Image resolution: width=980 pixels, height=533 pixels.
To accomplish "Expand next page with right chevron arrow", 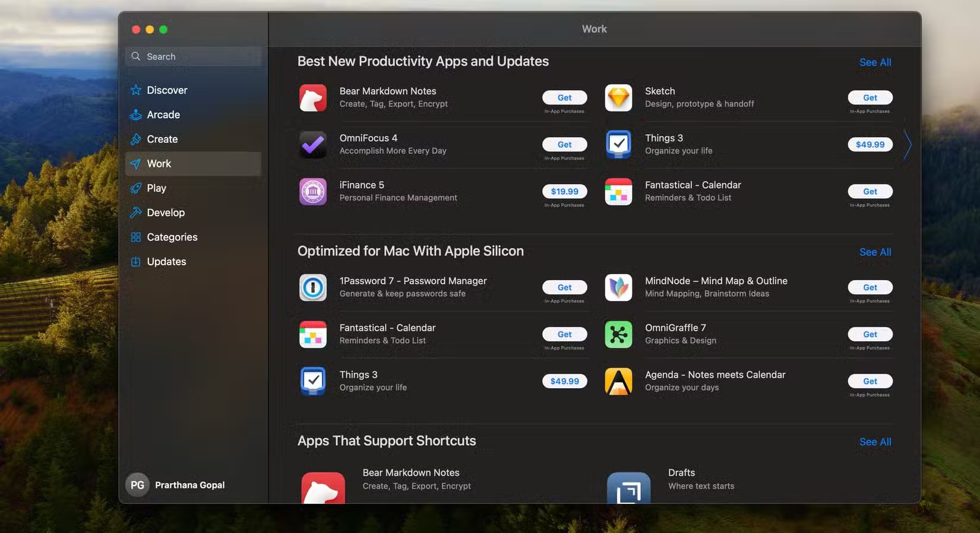I will 907,145.
